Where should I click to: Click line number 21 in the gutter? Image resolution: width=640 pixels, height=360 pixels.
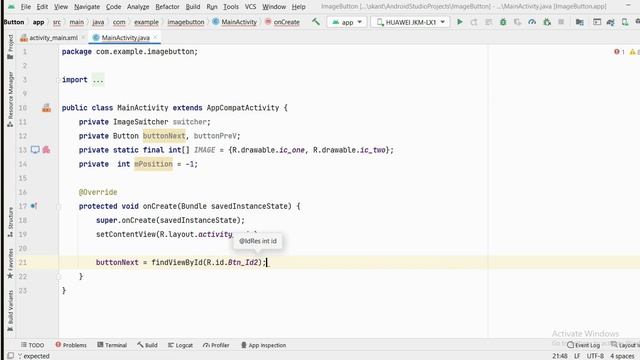[x=22, y=262]
